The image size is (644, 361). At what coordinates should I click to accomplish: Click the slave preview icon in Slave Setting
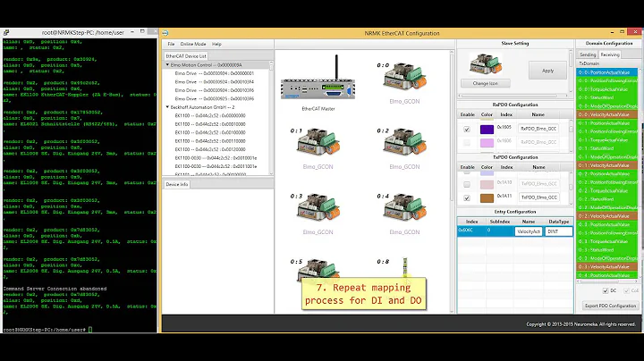(x=486, y=64)
